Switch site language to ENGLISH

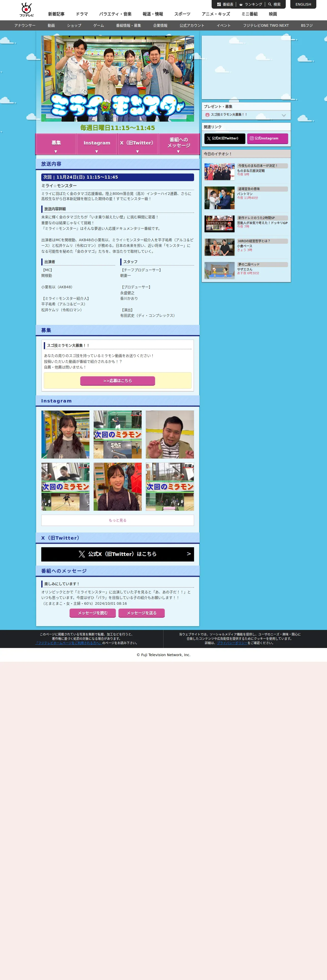pyautogui.click(x=303, y=5)
